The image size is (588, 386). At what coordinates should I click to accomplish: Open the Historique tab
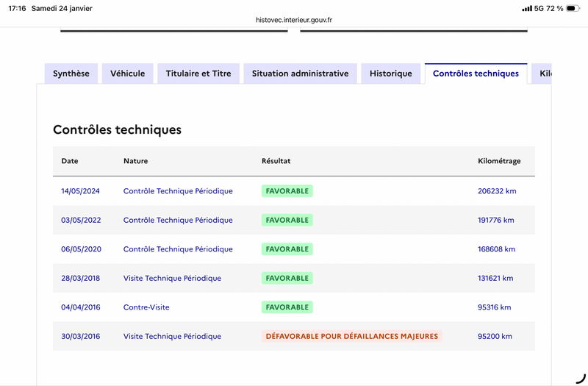(391, 74)
